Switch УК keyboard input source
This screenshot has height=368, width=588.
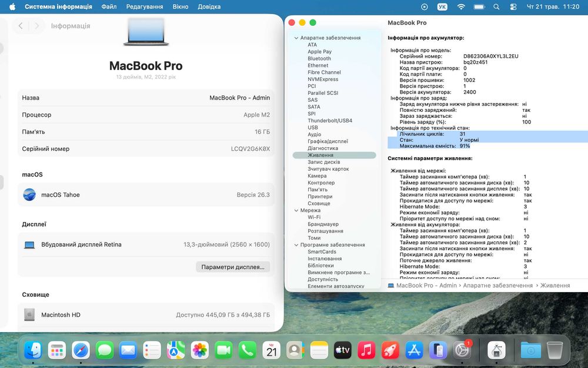tap(443, 6)
